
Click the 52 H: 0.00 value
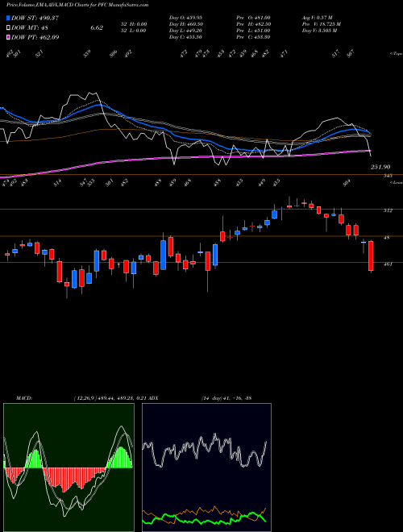(x=133, y=24)
